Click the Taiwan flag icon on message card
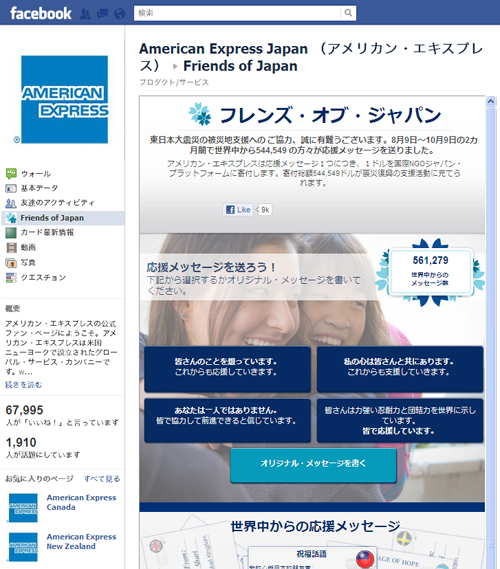The image size is (500, 569). pos(365,560)
